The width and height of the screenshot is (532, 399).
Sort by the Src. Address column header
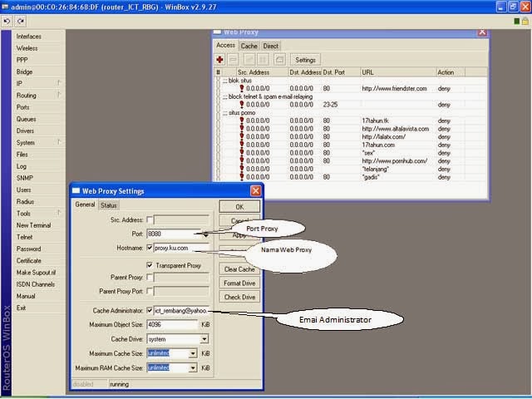262,72
